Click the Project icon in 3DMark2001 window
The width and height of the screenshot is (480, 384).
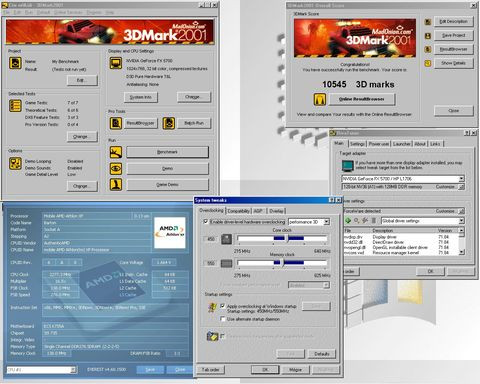[15, 63]
